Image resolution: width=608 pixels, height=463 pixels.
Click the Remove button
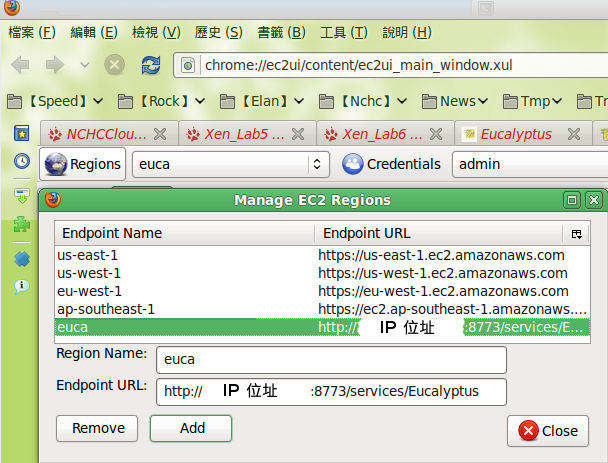[x=97, y=428]
